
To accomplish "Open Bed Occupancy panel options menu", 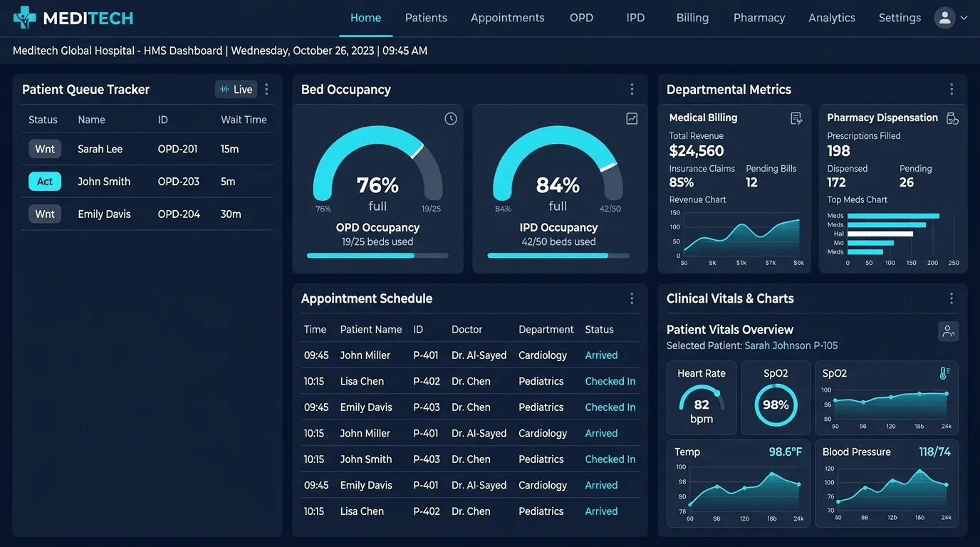I will (x=632, y=89).
